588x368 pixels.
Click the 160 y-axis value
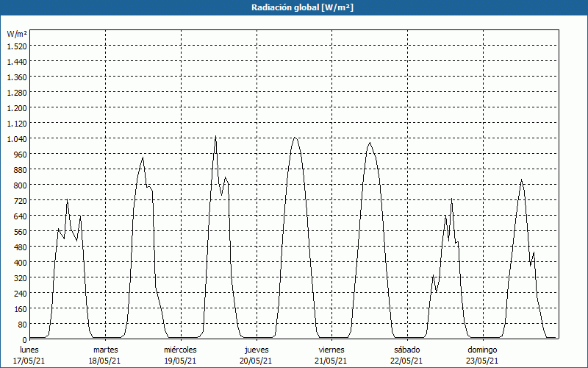[x=20, y=308]
